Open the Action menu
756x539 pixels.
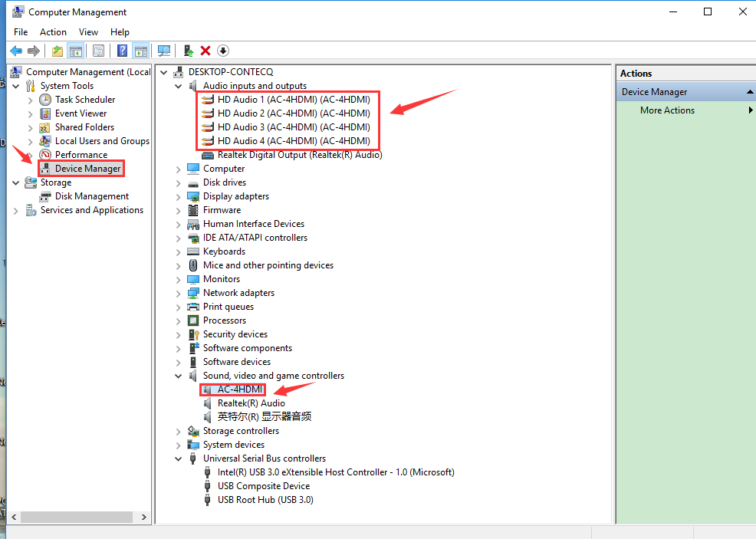click(53, 32)
